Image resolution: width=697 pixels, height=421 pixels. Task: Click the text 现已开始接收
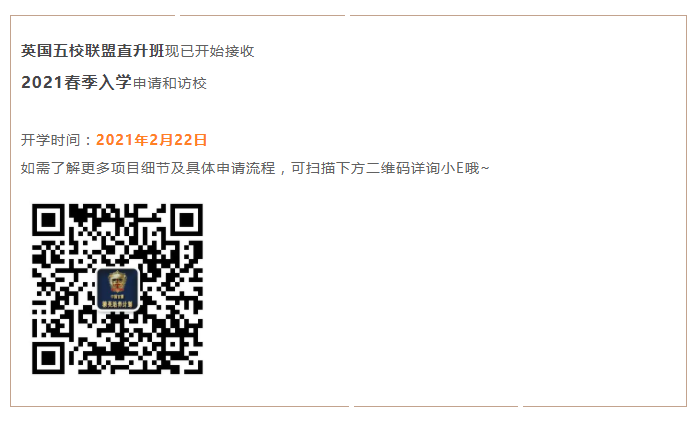[209, 51]
